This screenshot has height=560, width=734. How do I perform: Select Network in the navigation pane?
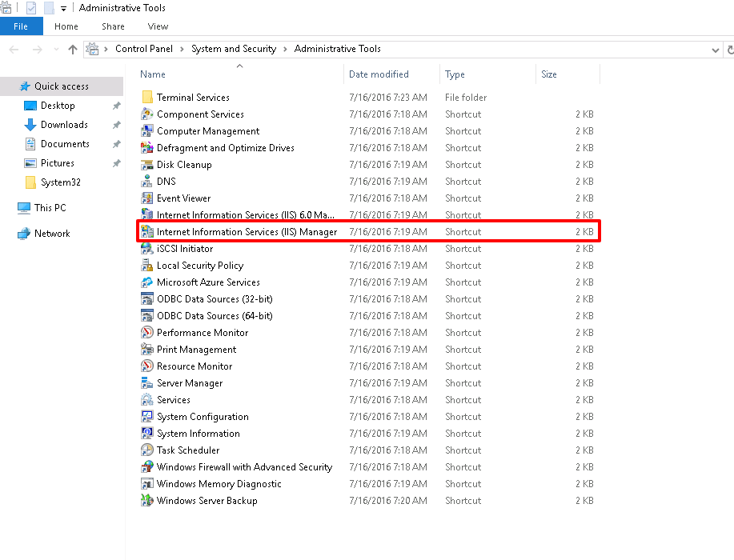point(52,234)
